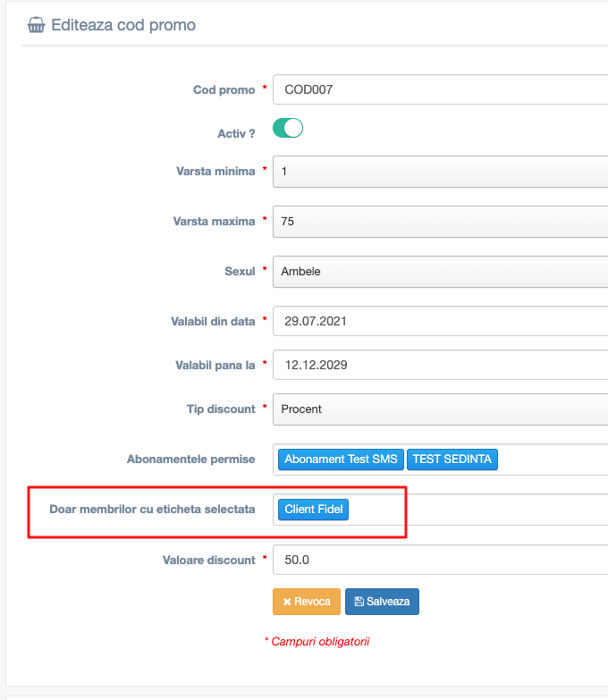The height and width of the screenshot is (700, 608).
Task: Open the Varsta maxima dropdown
Action: point(440,222)
